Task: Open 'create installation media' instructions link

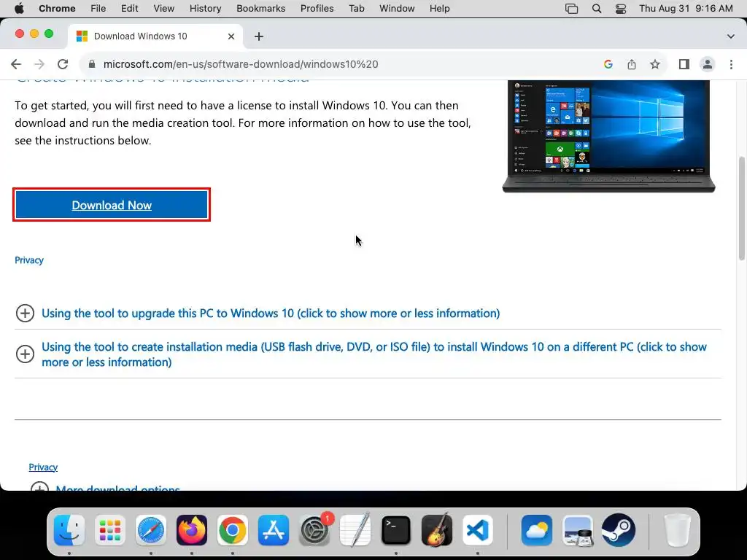Action: (x=374, y=354)
